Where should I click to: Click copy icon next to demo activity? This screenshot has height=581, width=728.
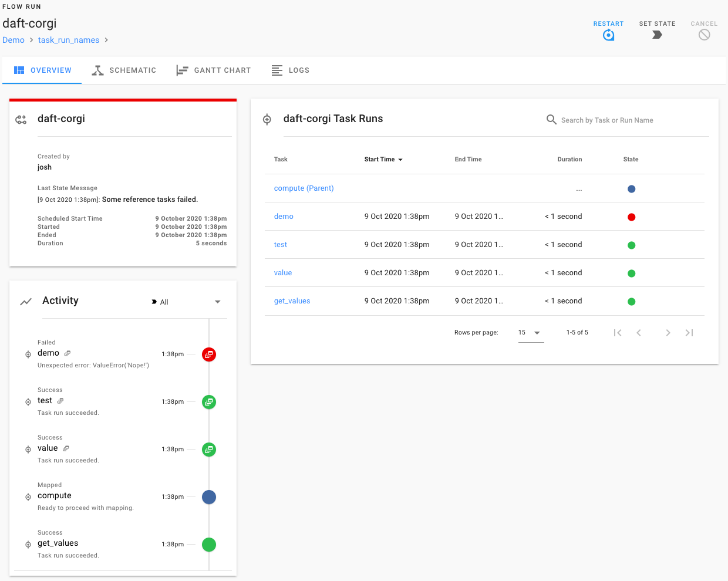click(x=68, y=353)
